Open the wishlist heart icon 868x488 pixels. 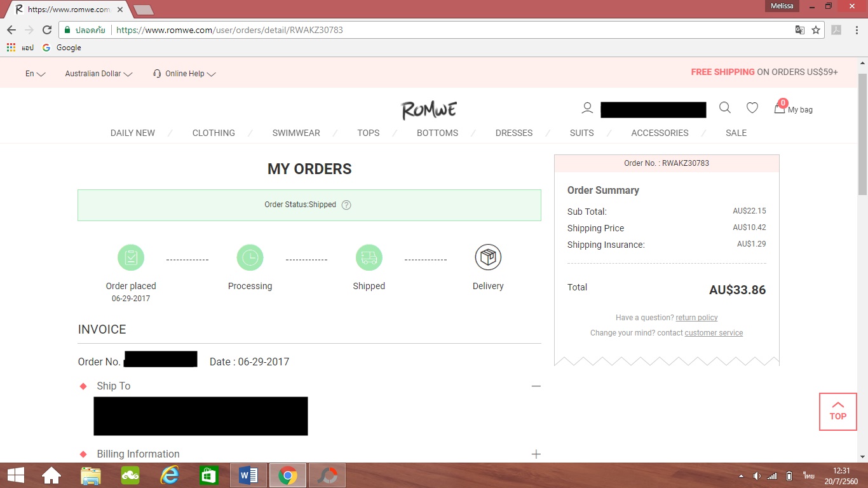pyautogui.click(x=752, y=108)
